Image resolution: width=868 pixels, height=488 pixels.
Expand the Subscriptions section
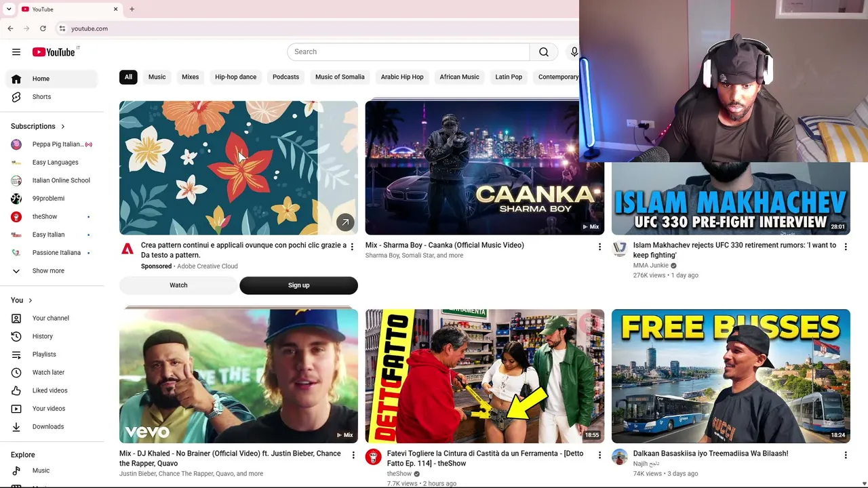coord(38,127)
